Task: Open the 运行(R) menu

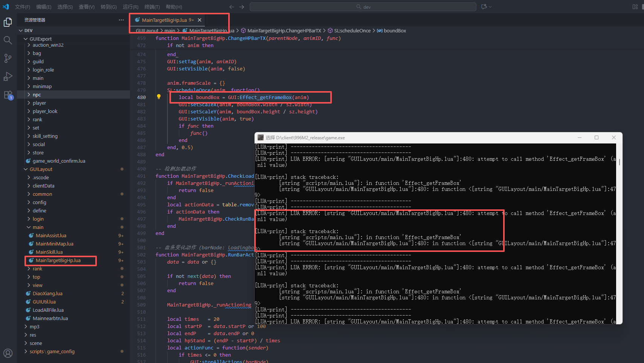Action: click(130, 7)
